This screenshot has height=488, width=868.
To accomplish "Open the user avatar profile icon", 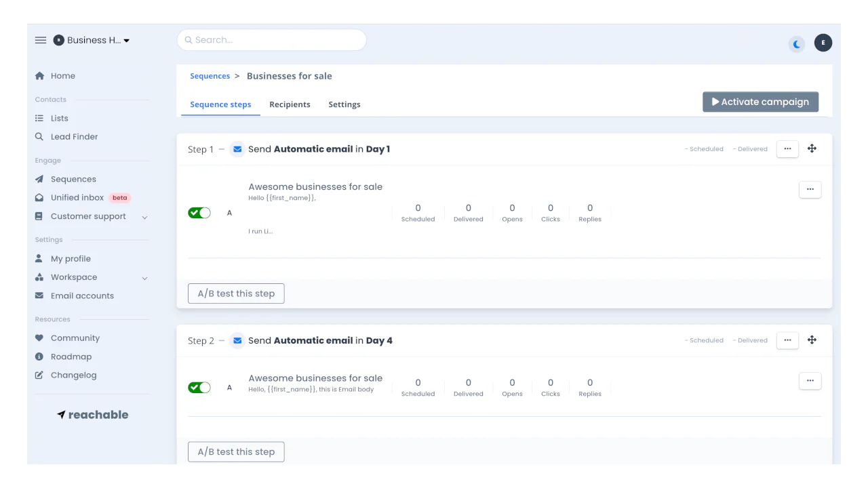I will tap(823, 43).
